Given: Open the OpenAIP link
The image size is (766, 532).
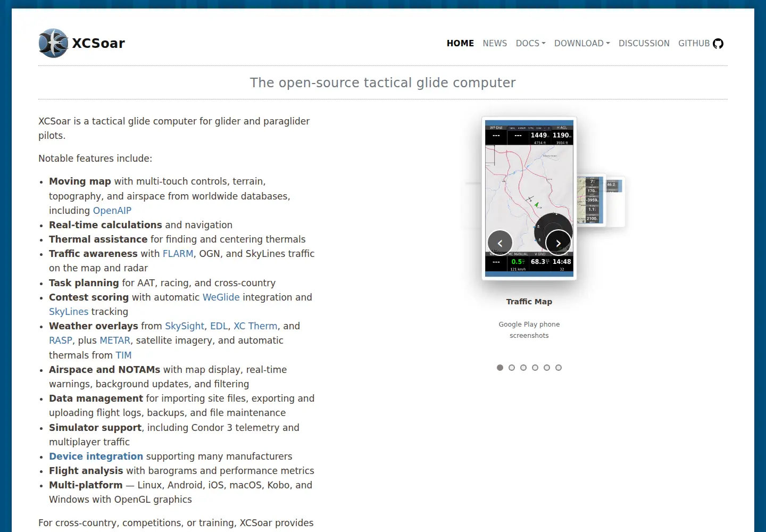Looking at the screenshot, I should pos(112,211).
